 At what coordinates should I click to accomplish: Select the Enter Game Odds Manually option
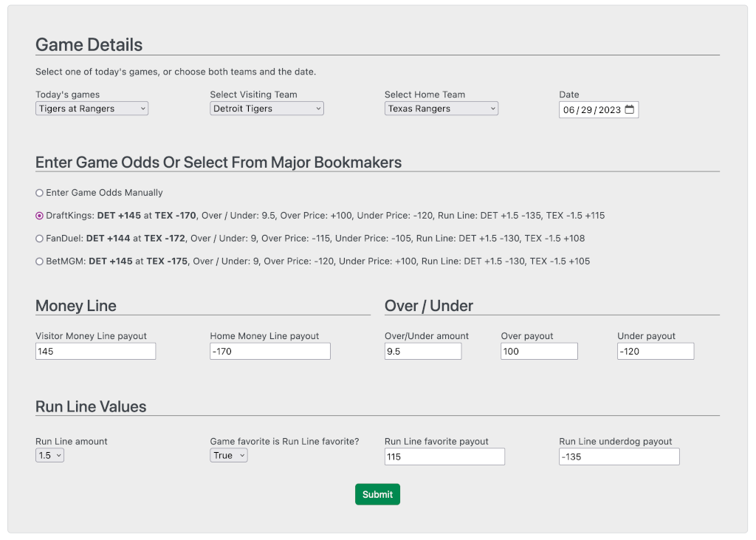(x=38, y=193)
